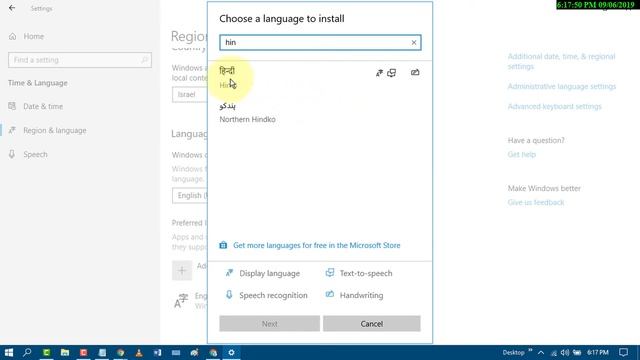Go back using the Settings back arrow
The width and height of the screenshot is (640, 360).
12,8
